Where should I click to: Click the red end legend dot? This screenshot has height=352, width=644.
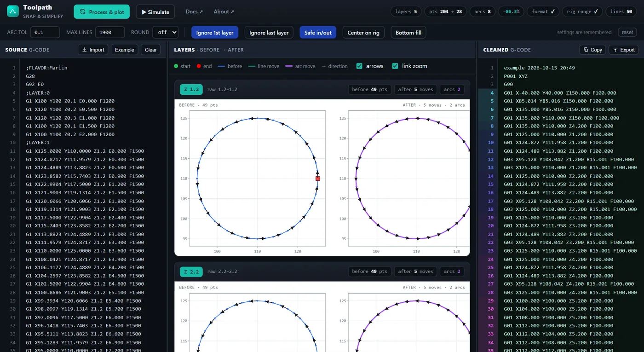click(x=198, y=66)
